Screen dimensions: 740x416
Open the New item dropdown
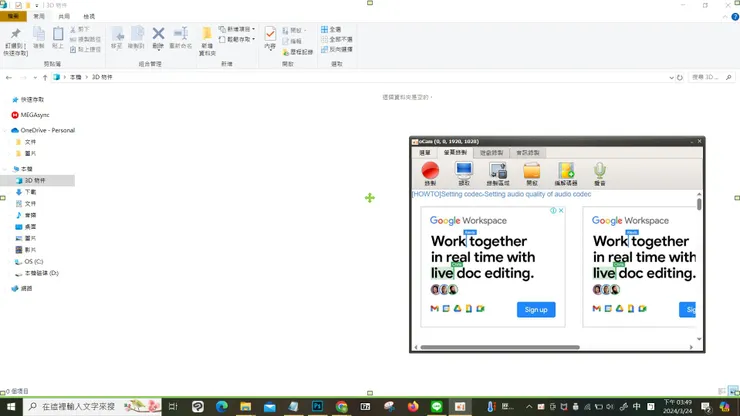[237, 29]
